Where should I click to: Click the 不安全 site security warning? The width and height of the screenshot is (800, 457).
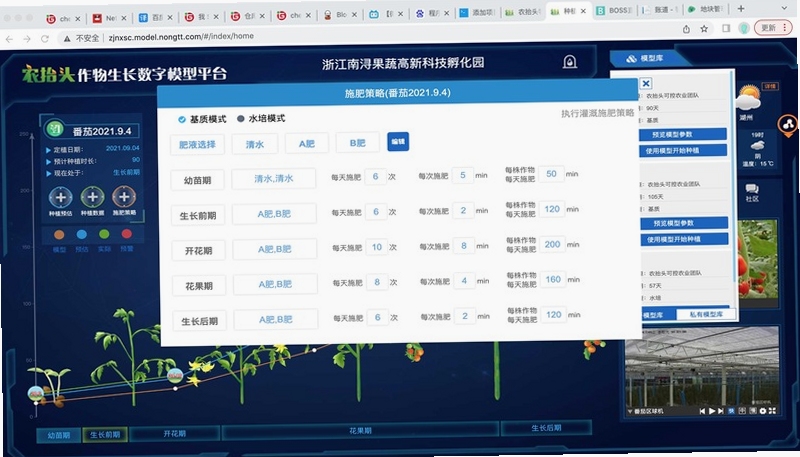click(81, 38)
